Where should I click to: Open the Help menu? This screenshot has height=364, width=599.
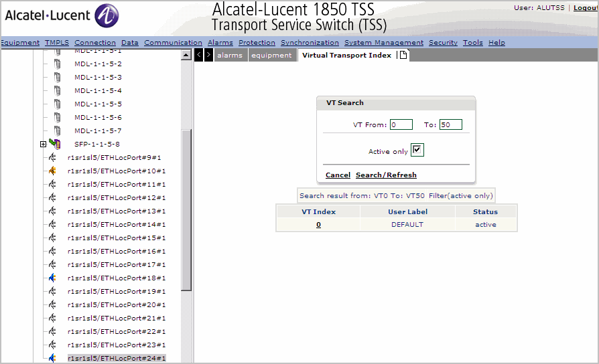click(x=496, y=42)
